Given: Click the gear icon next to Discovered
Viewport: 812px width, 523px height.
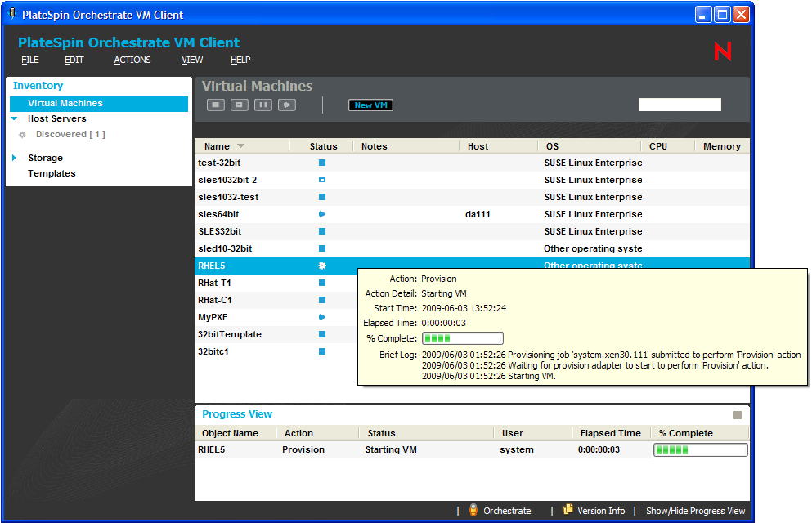Looking at the screenshot, I should point(22,135).
